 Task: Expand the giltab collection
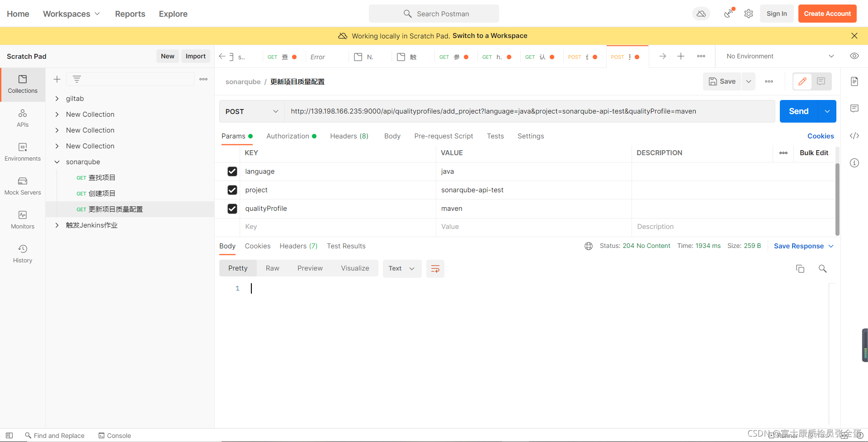pyautogui.click(x=57, y=99)
